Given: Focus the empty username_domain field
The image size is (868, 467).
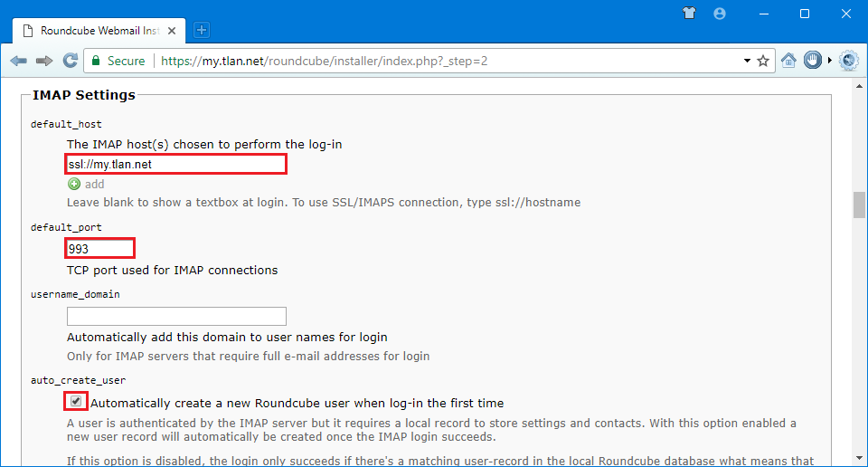Looking at the screenshot, I should pyautogui.click(x=176, y=317).
